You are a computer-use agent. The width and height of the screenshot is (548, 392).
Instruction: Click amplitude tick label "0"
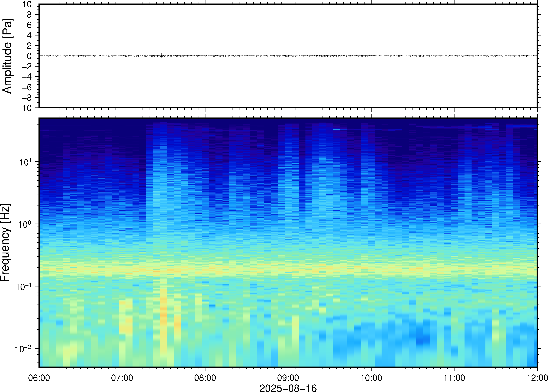[29, 56]
